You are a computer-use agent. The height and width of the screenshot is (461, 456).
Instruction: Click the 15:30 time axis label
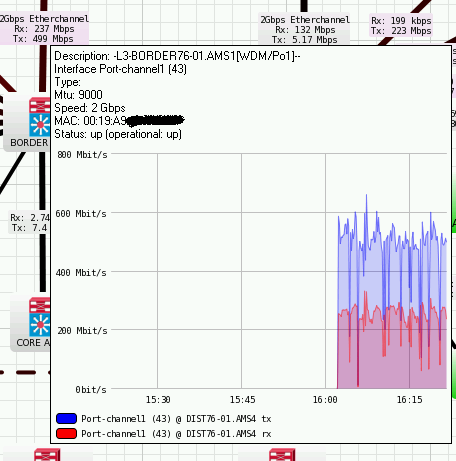(158, 400)
